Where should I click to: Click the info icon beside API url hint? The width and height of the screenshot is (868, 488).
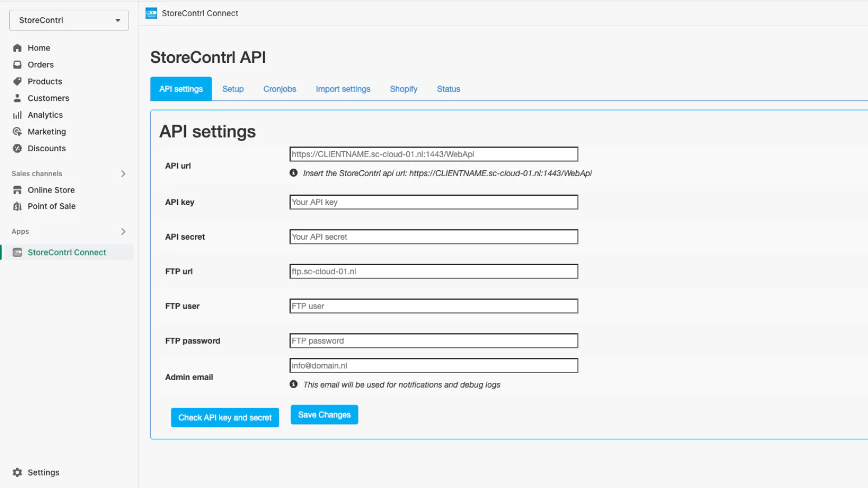pyautogui.click(x=293, y=173)
